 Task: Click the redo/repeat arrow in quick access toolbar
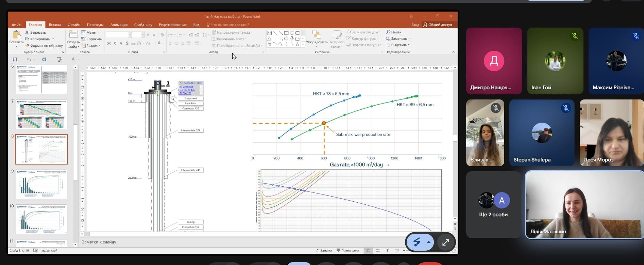(x=44, y=59)
